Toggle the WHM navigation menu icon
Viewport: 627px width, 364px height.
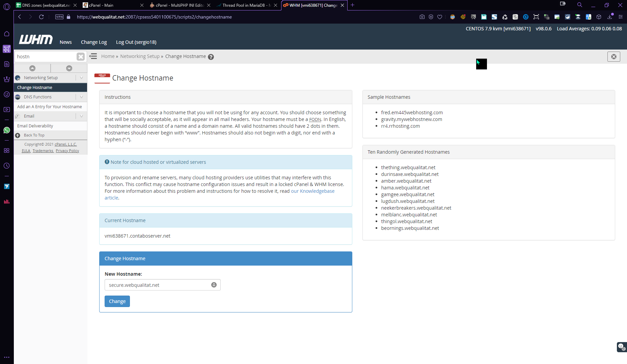tap(93, 56)
